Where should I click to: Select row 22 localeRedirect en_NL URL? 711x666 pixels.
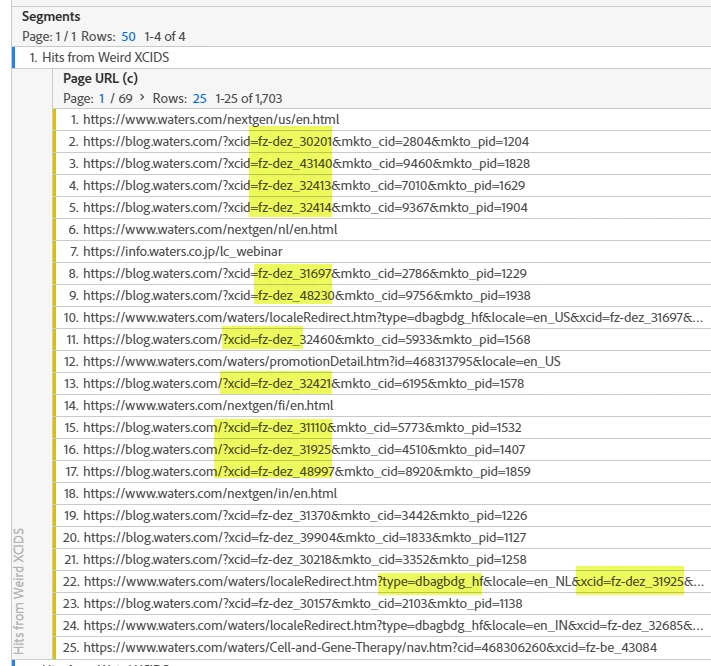click(x=394, y=581)
